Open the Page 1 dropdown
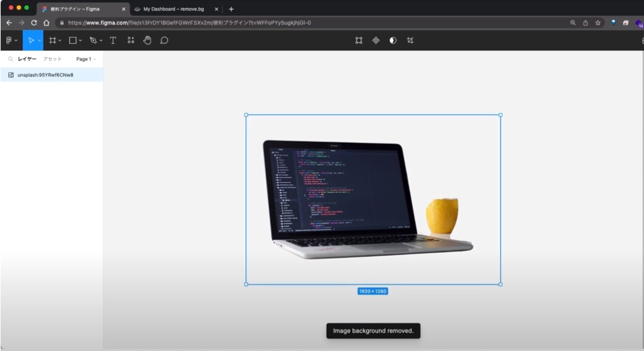 (86, 59)
